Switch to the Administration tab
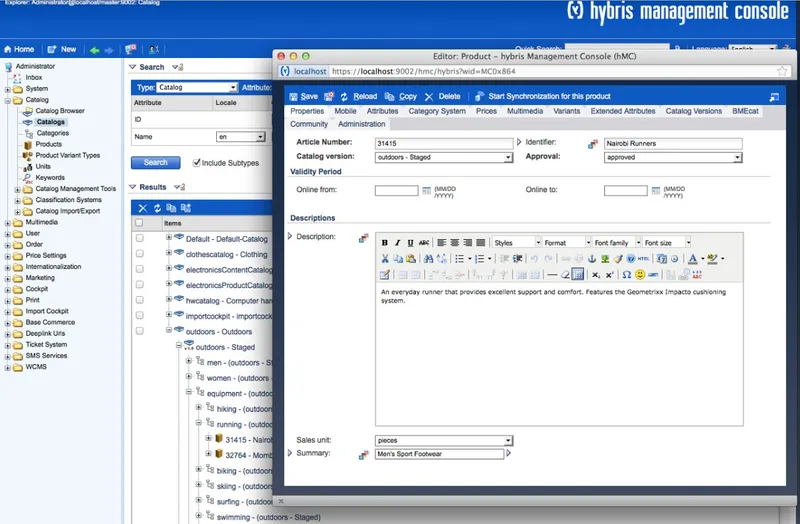The width and height of the screenshot is (800, 524). pyautogui.click(x=362, y=124)
